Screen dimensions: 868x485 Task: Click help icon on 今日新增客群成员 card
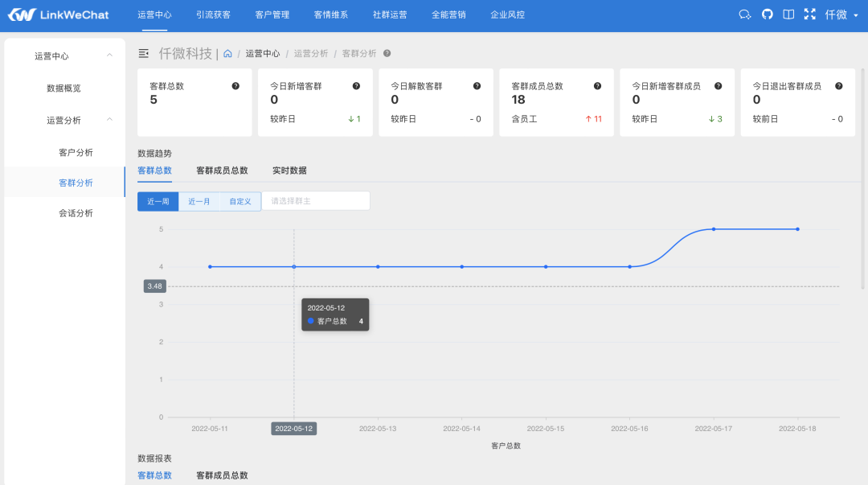click(718, 86)
